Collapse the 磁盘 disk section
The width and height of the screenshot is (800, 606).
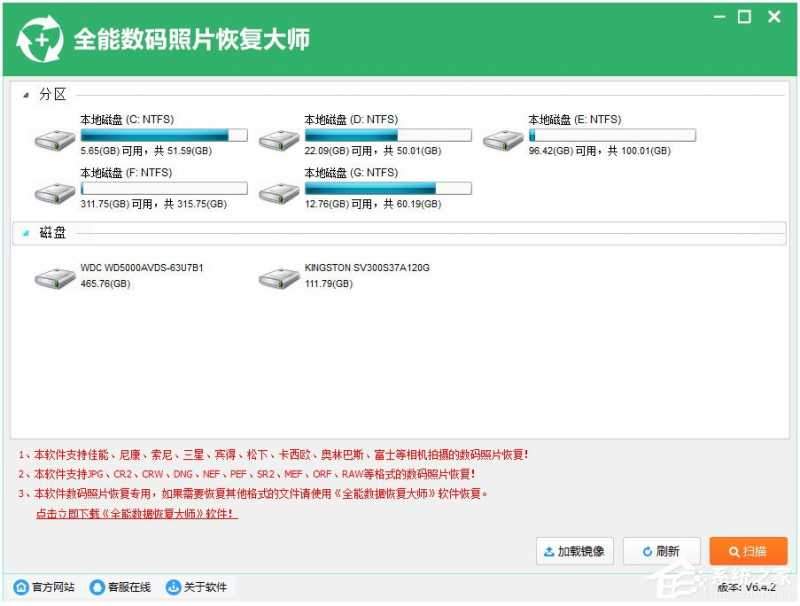coord(24,232)
